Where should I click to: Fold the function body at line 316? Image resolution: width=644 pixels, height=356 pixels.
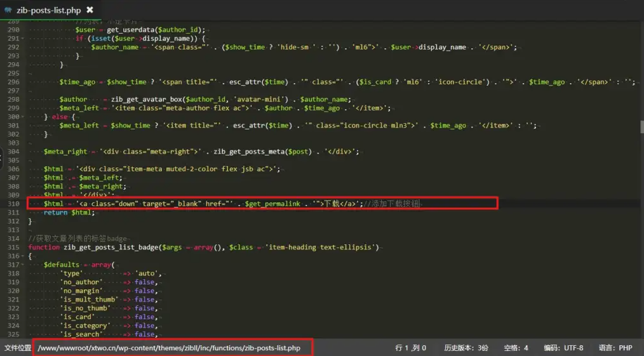22,256
